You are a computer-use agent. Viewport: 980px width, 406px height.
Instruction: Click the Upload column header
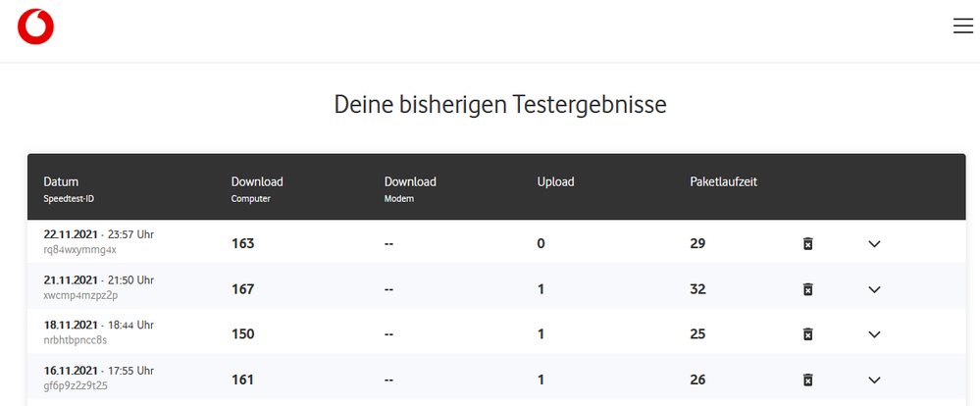pyautogui.click(x=555, y=181)
